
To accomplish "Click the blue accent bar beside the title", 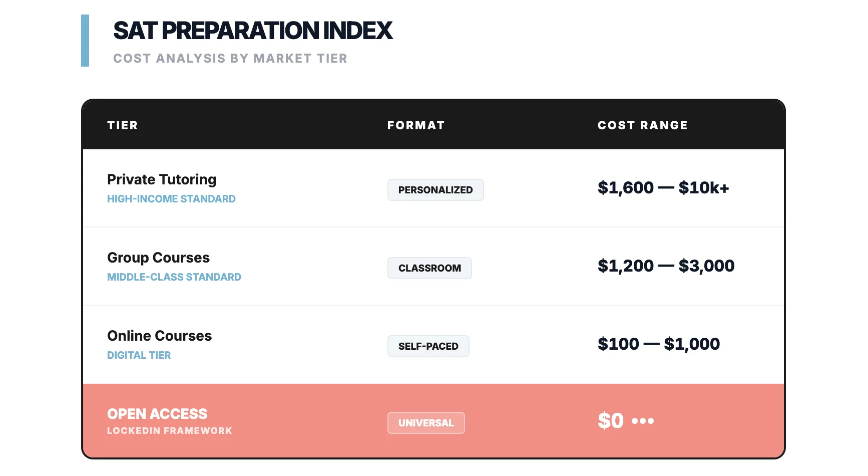I will pyautogui.click(x=85, y=41).
